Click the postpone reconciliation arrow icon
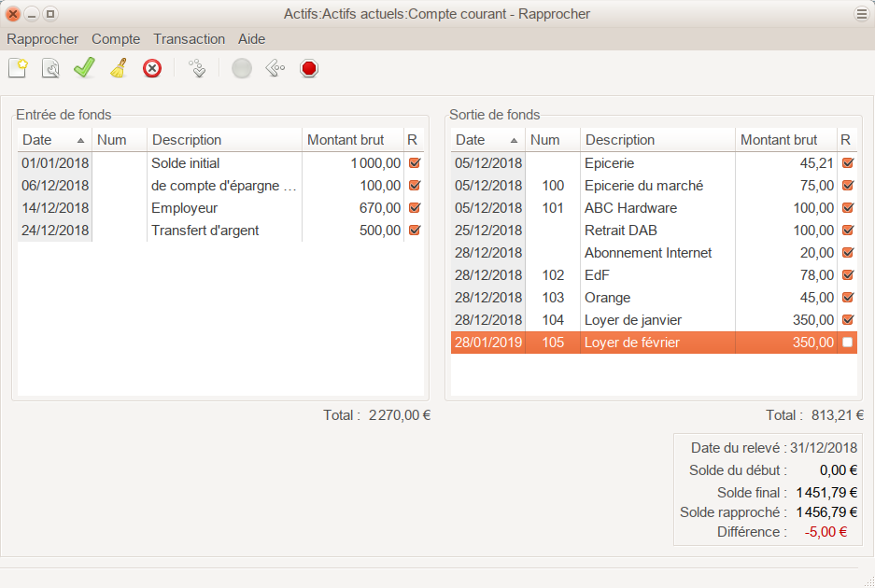 [x=275, y=68]
